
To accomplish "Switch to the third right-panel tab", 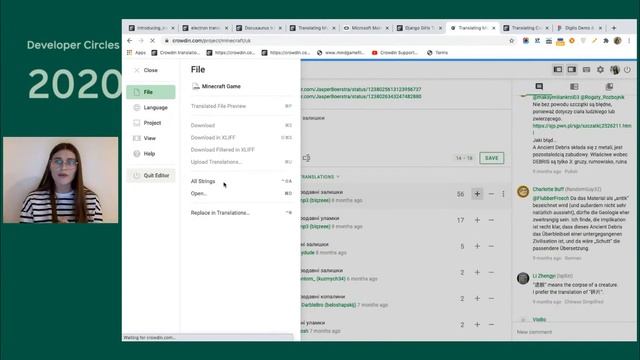I will coord(609,87).
